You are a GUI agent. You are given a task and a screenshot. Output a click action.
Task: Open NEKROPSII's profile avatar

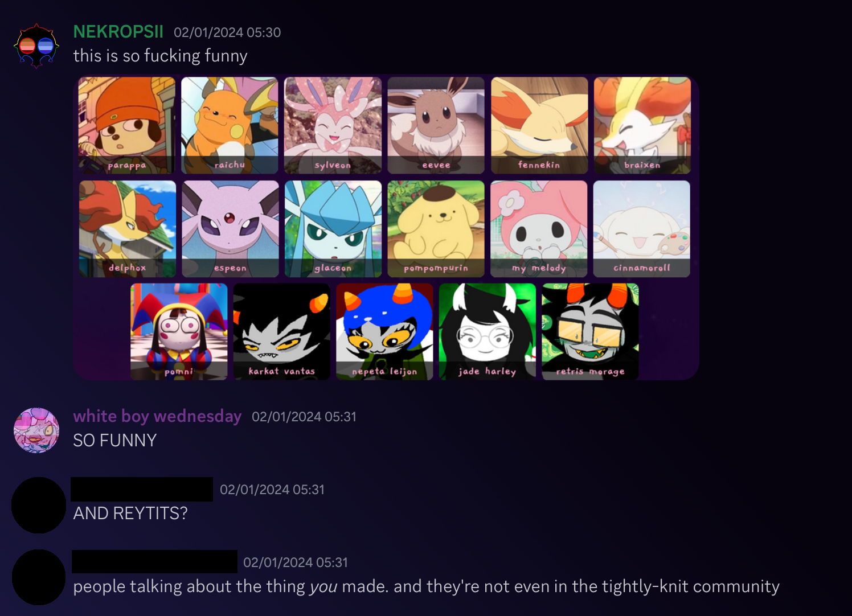tap(36, 46)
